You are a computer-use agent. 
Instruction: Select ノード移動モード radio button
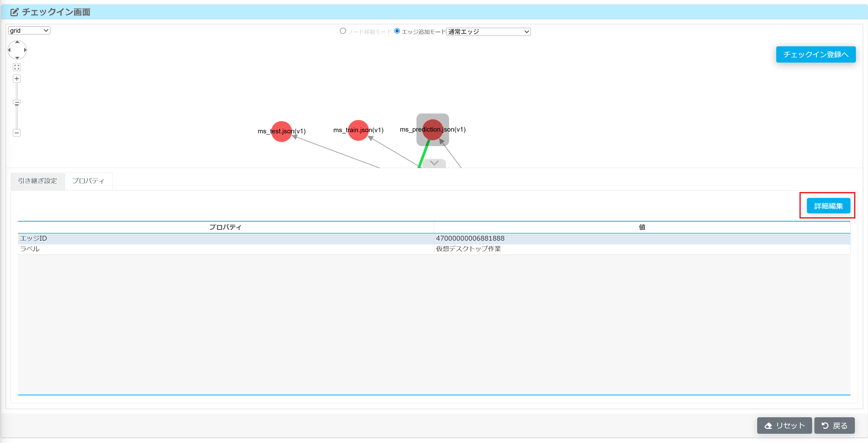[343, 31]
